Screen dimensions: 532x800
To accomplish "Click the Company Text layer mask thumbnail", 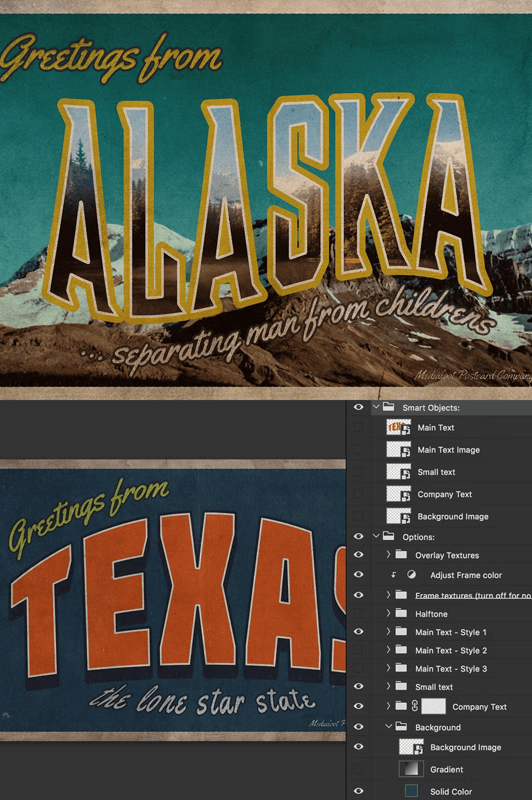I will pyautogui.click(x=433, y=706).
